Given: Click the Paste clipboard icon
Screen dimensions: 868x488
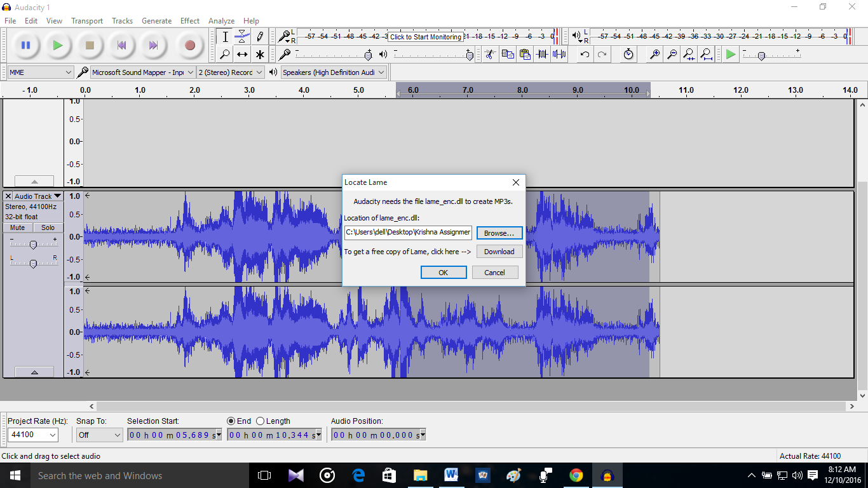Looking at the screenshot, I should 524,54.
